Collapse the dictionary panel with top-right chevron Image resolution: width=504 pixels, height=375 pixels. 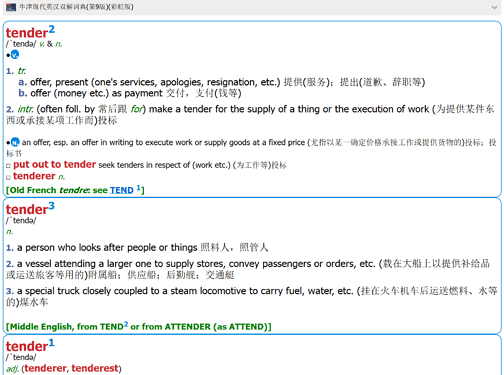[494, 7]
